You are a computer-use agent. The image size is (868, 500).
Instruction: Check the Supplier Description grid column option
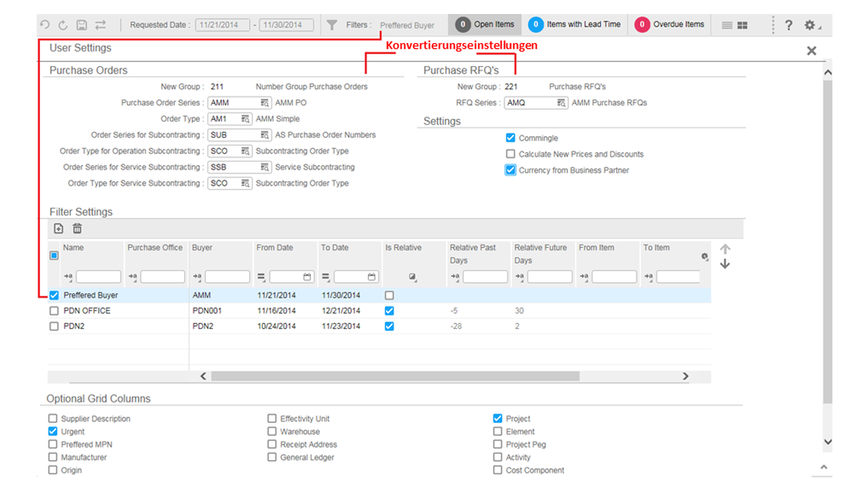(x=53, y=419)
